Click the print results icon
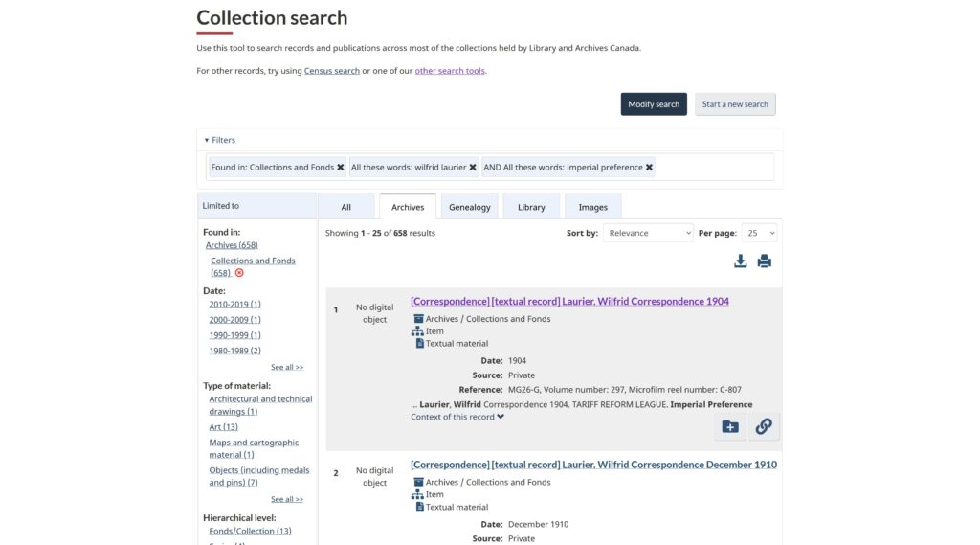 click(x=764, y=261)
